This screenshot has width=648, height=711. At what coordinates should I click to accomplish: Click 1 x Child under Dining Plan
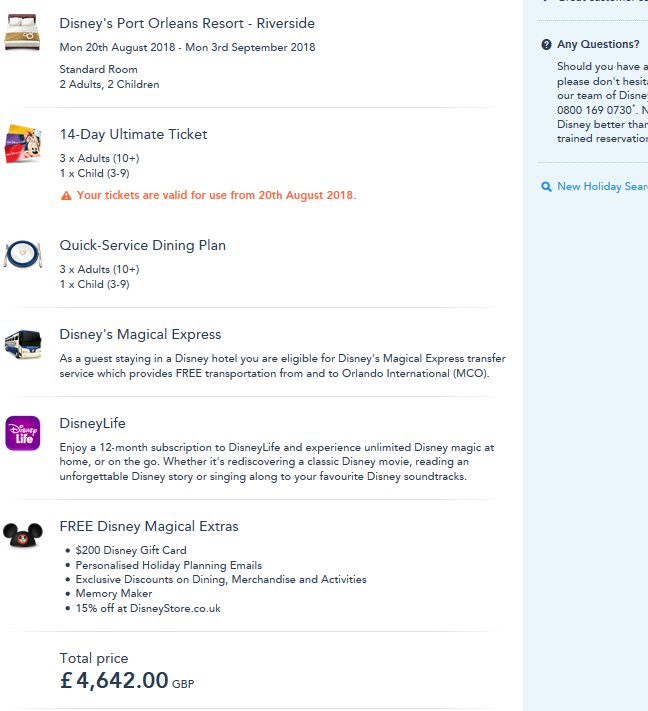(94, 284)
